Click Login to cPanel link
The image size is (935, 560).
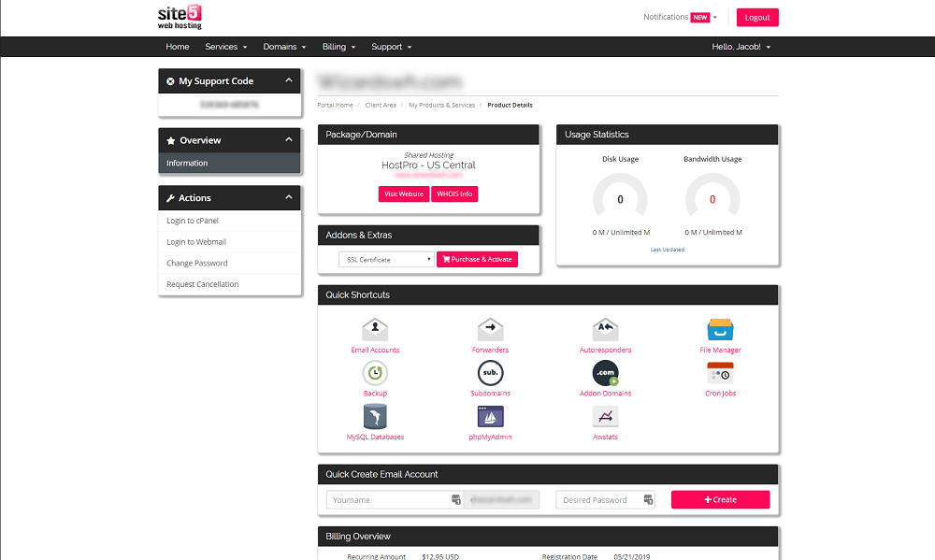coord(193,221)
